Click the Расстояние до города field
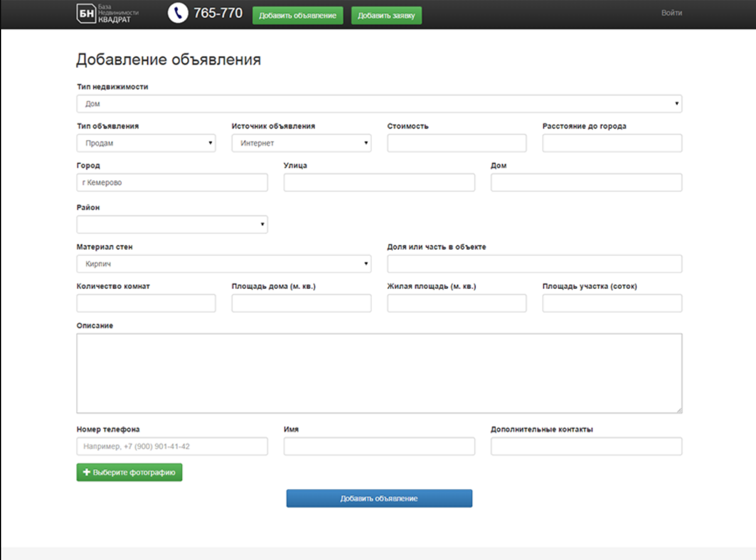The height and width of the screenshot is (560, 756). [612, 143]
